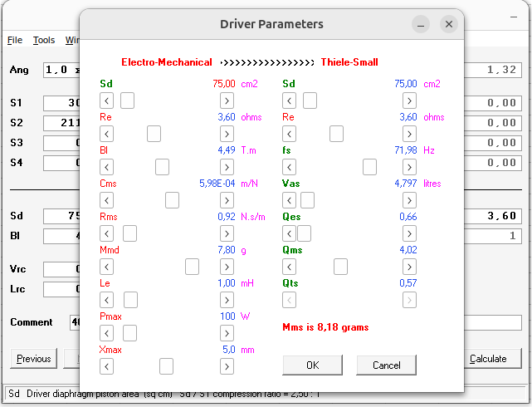Cancel the Driver Parameters dialog

386,365
